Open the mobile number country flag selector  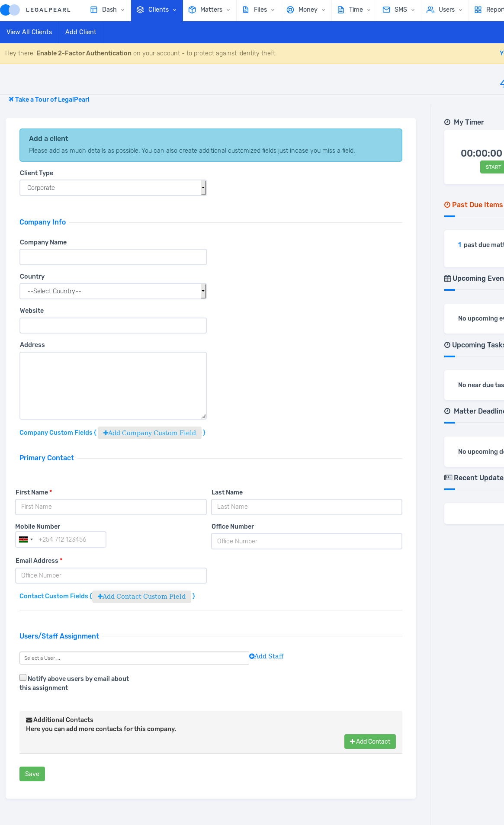[26, 539]
